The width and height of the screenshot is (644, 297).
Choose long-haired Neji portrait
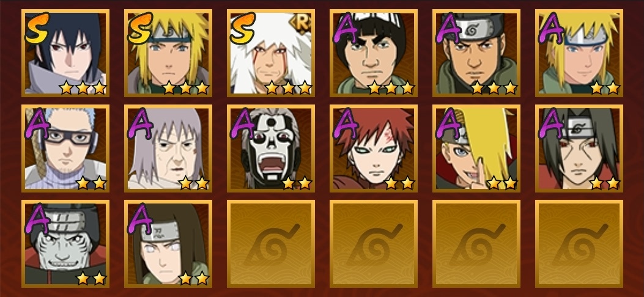coord(168,243)
